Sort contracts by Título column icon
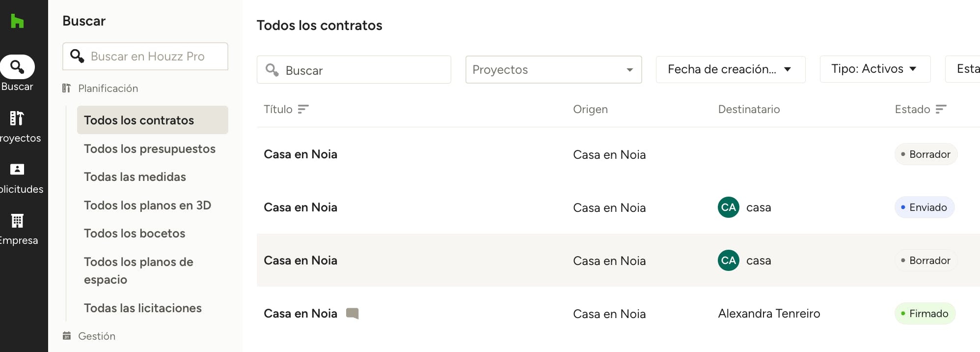This screenshot has height=352, width=980. click(303, 109)
